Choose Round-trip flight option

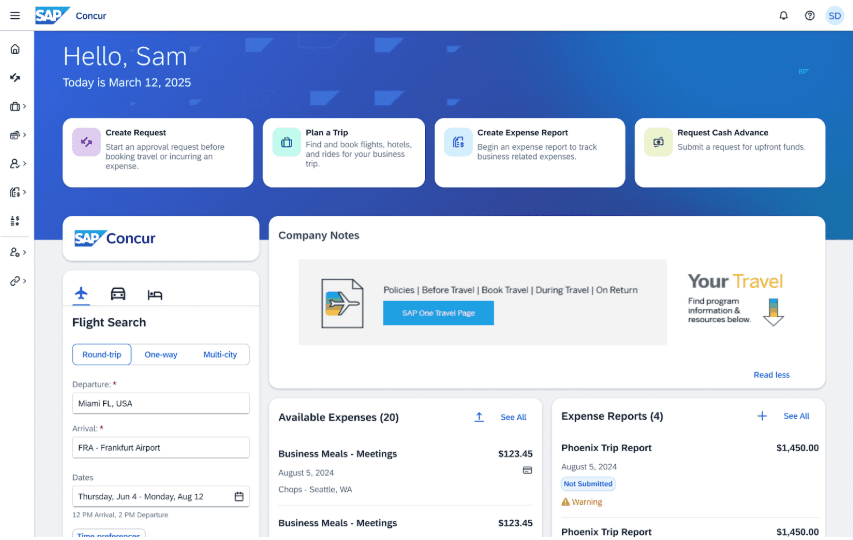click(102, 355)
